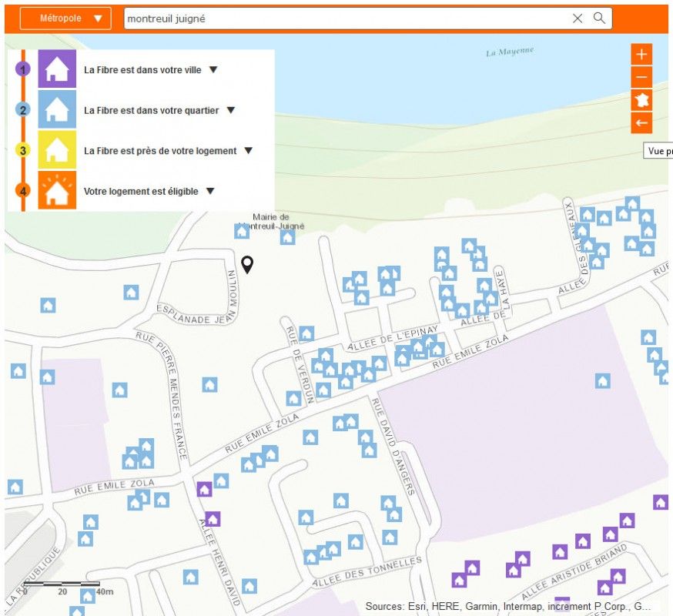The image size is (673, 616).
Task: Select the blue house legend icon
Action: click(x=57, y=109)
